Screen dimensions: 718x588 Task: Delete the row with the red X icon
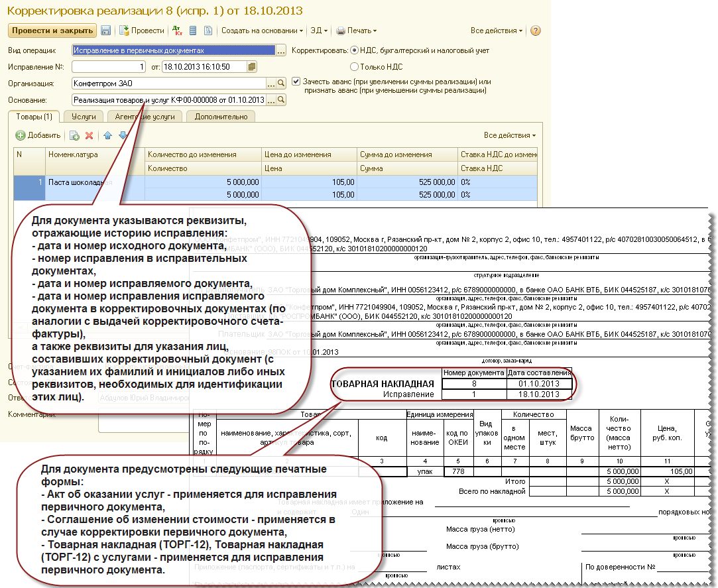(x=90, y=135)
